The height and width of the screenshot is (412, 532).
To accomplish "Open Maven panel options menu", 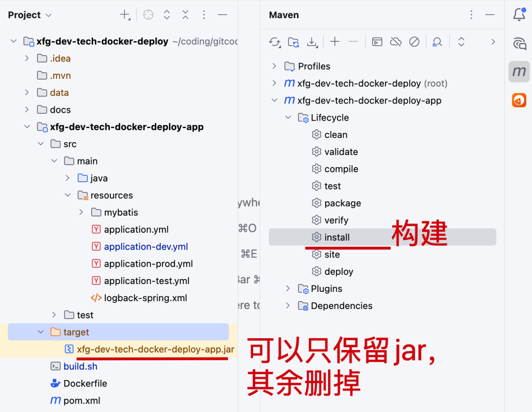I will tap(471, 15).
